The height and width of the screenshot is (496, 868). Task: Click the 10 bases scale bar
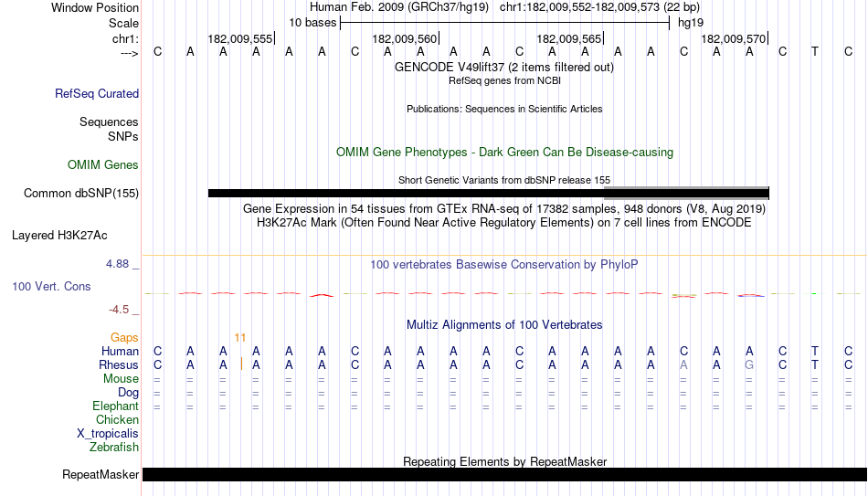(505, 23)
